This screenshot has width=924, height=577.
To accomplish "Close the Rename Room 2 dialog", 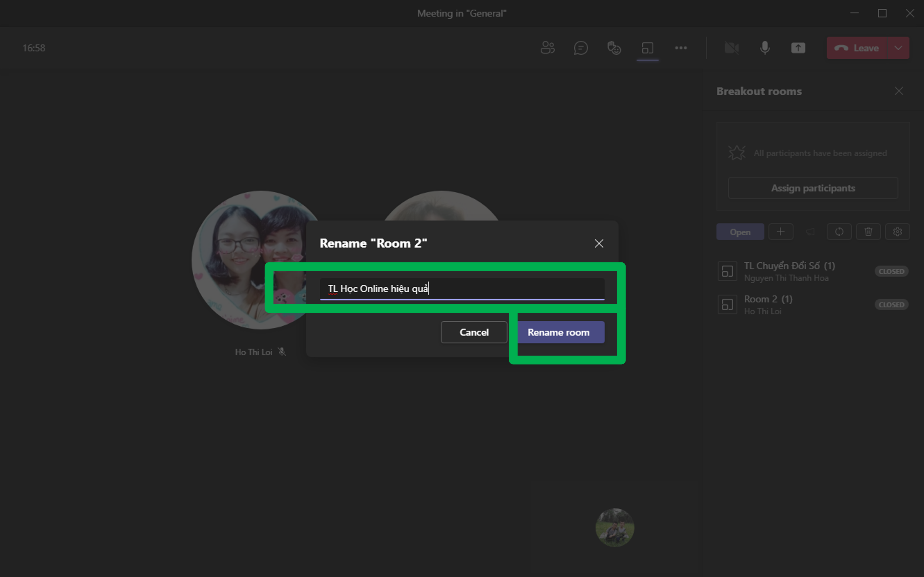I will click(599, 243).
